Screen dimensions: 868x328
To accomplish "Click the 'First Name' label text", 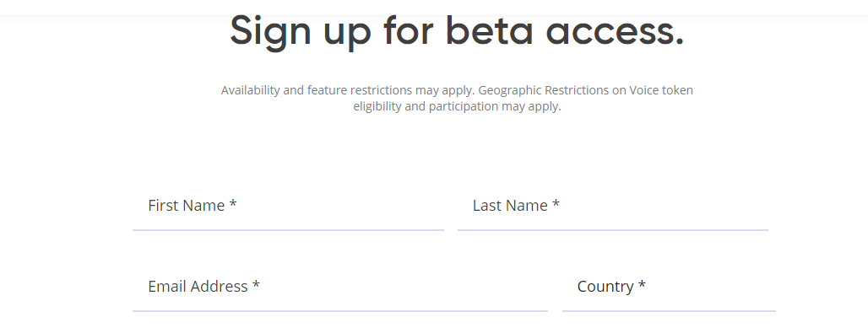I will (x=186, y=205).
